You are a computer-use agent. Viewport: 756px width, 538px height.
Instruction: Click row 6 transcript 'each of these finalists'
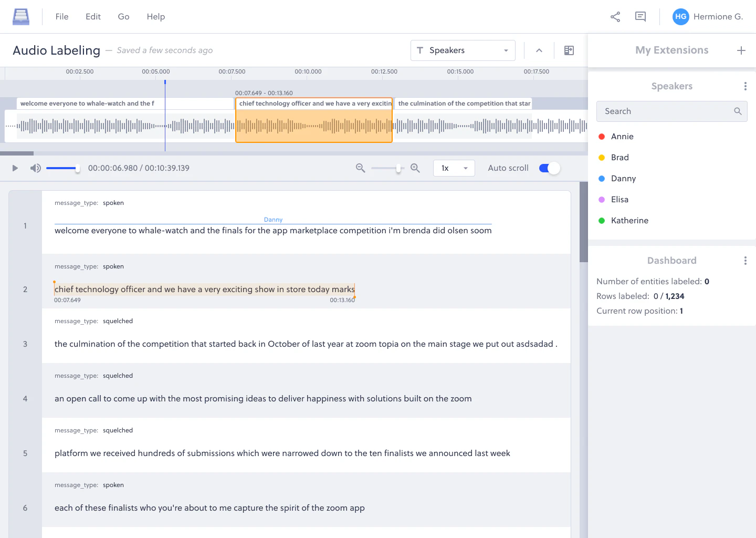(x=209, y=508)
